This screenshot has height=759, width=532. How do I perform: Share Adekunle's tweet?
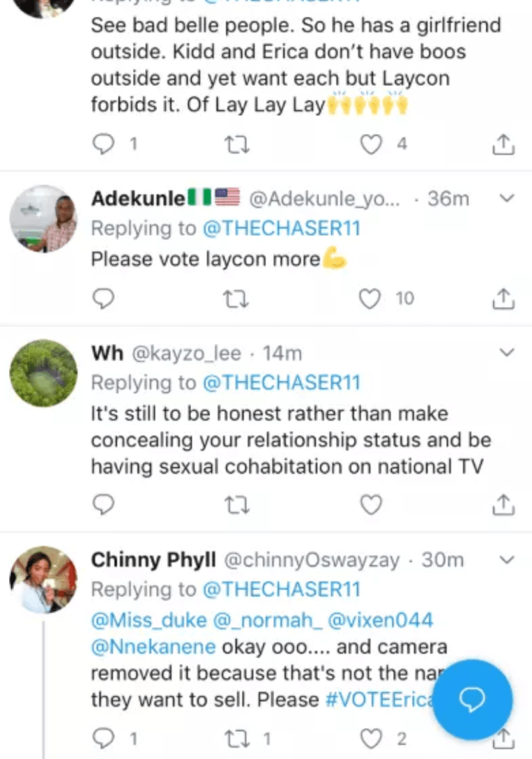pos(503,299)
